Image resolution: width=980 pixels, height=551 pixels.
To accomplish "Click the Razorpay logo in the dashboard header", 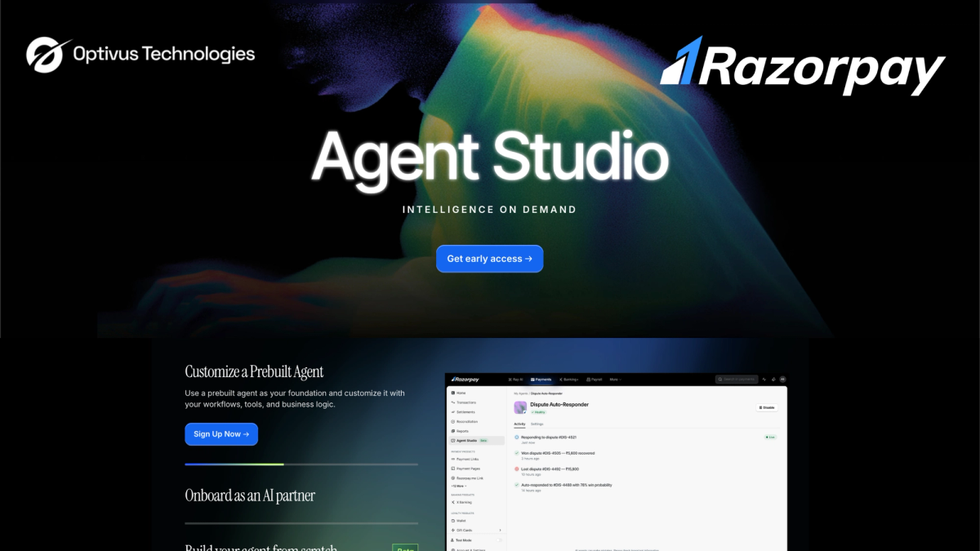I will pos(465,380).
